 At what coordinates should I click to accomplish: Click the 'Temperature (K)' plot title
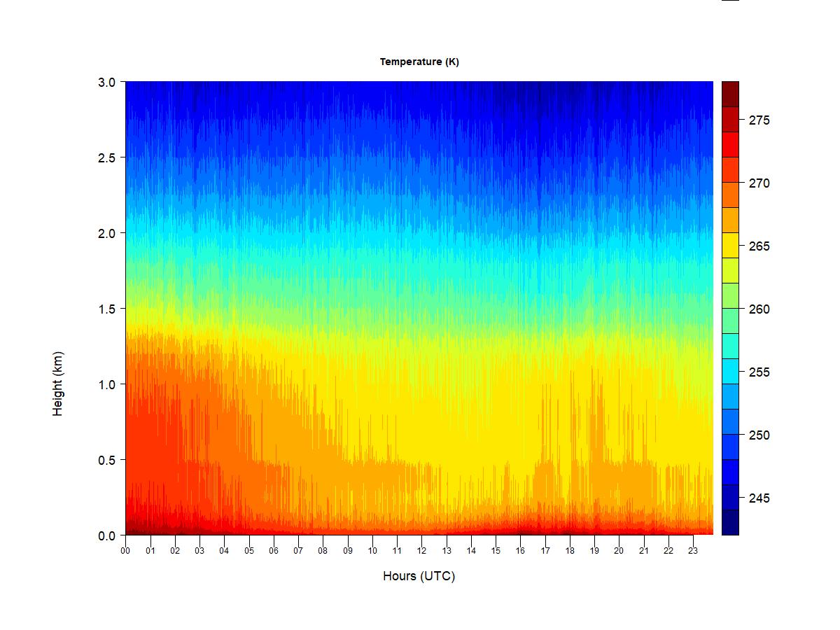(419, 62)
